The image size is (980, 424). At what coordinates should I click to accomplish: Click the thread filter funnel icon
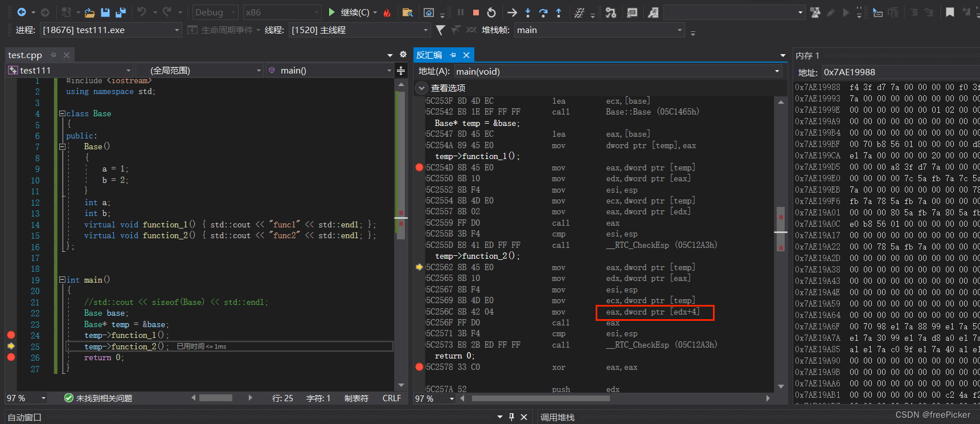point(440,30)
